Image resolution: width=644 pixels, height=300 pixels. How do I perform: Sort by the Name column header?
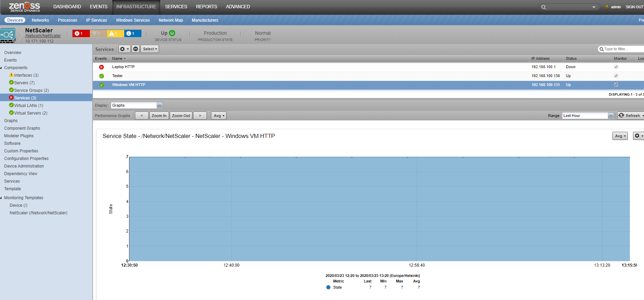(x=117, y=58)
